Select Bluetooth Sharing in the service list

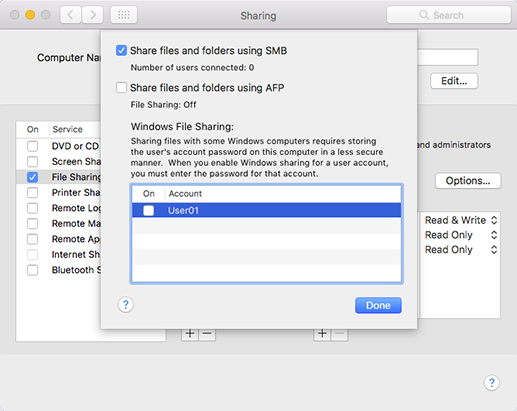[59, 270]
